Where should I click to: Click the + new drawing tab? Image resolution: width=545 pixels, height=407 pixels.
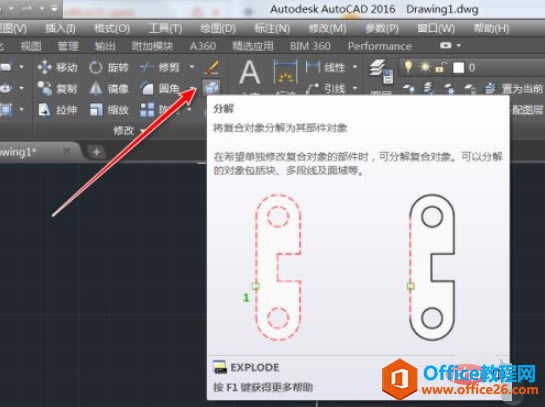pyautogui.click(x=97, y=152)
